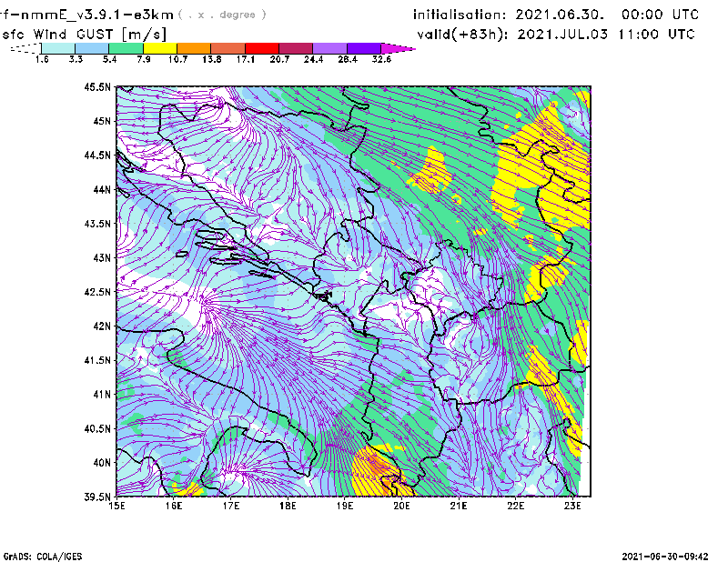Click the '45N' latitude label

coord(102,121)
